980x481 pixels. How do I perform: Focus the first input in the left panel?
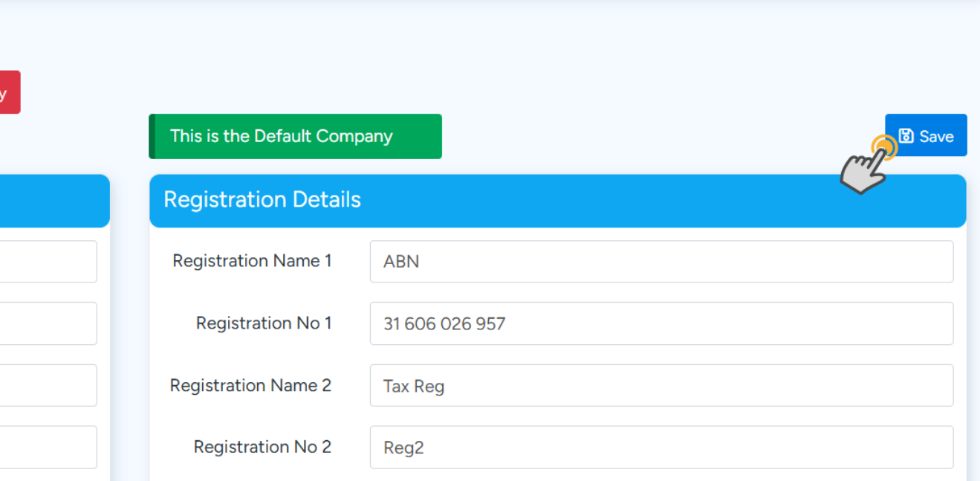(x=48, y=262)
